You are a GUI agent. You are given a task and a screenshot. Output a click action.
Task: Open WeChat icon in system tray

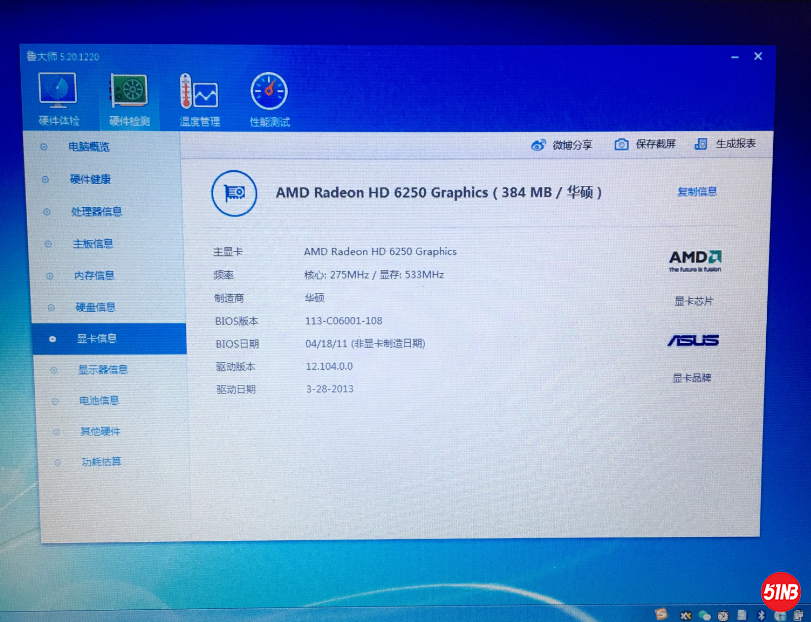705,615
